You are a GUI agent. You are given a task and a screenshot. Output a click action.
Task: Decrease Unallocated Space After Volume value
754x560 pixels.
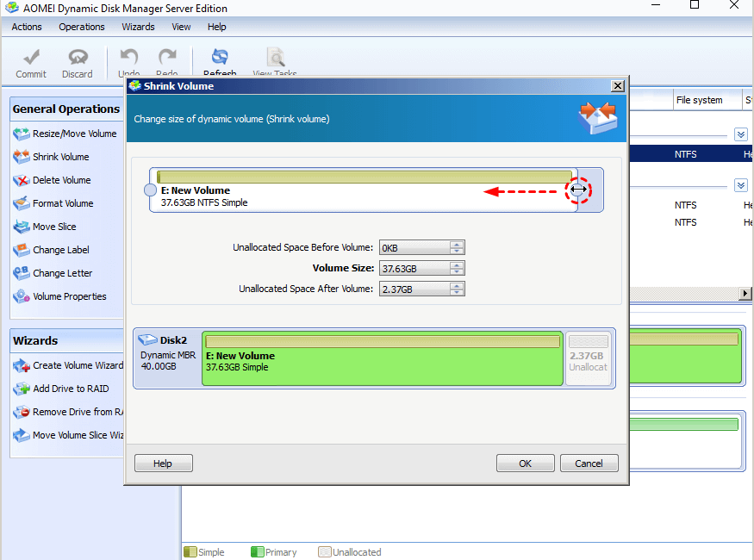[457, 292]
